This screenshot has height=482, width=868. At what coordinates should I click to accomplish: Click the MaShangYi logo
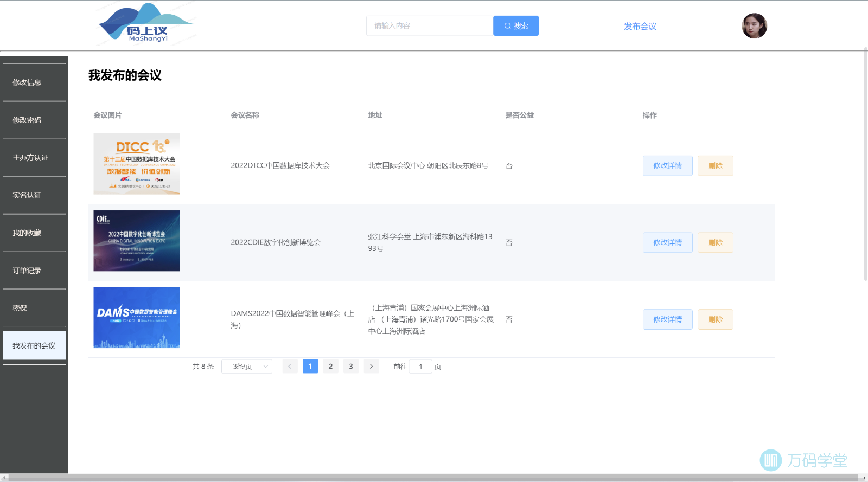[x=146, y=23]
